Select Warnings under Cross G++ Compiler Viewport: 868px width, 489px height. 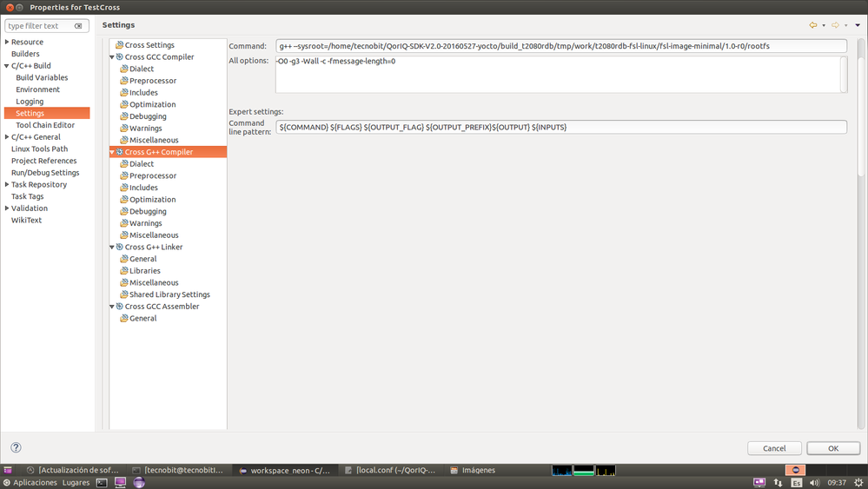pos(141,223)
